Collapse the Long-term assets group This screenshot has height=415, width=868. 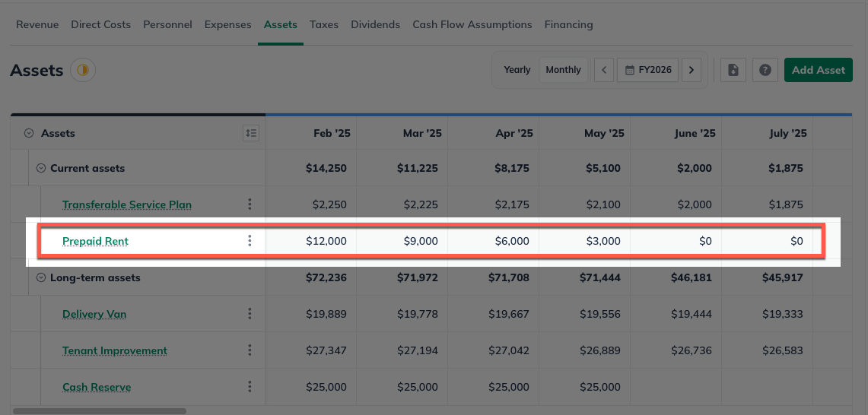coord(41,277)
